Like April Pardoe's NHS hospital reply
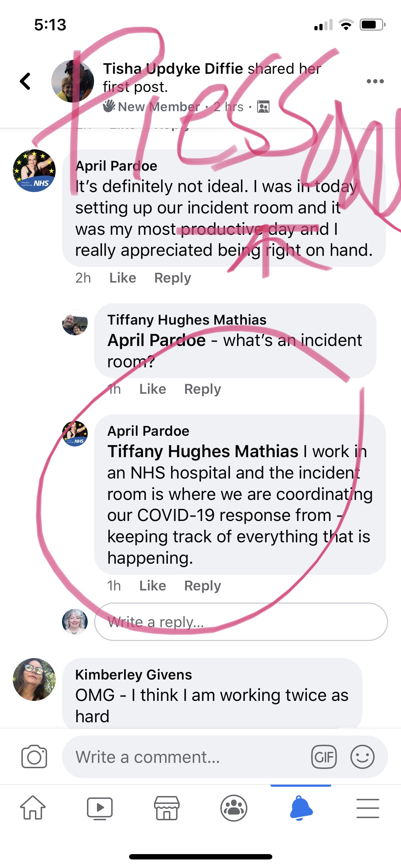Image resolution: width=401 pixels, height=868 pixels. tap(153, 586)
